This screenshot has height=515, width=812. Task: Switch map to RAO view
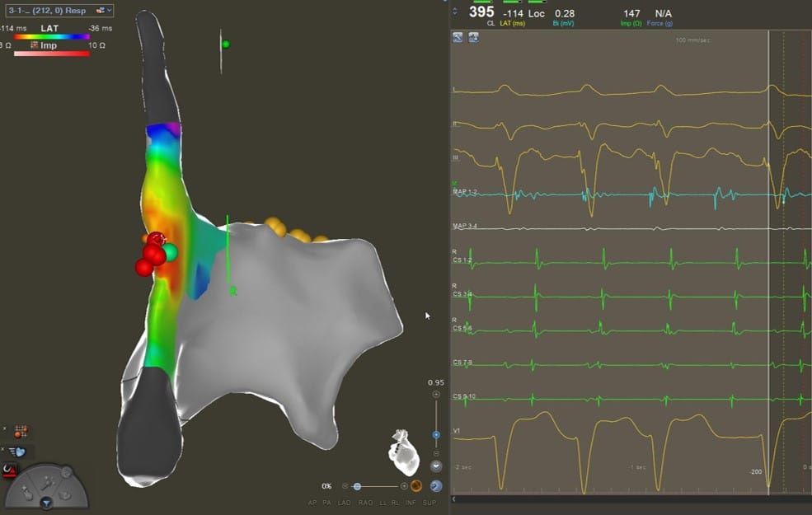point(365,503)
